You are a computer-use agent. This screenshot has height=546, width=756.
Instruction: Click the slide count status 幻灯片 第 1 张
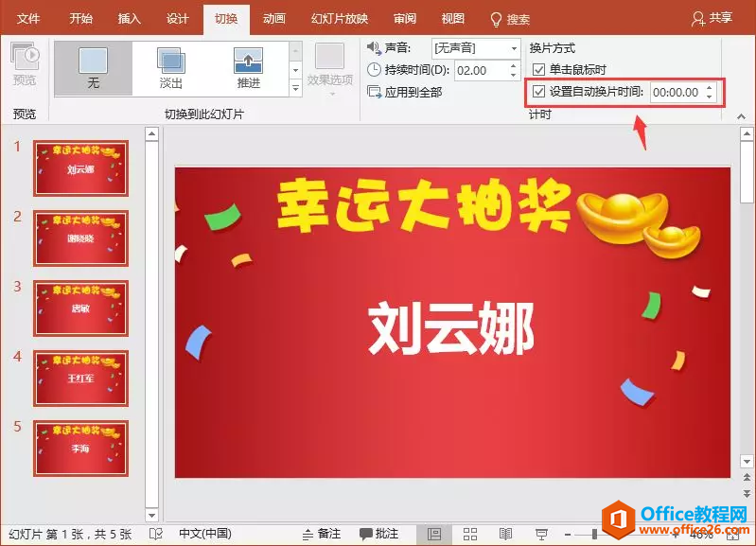pyautogui.click(x=70, y=535)
